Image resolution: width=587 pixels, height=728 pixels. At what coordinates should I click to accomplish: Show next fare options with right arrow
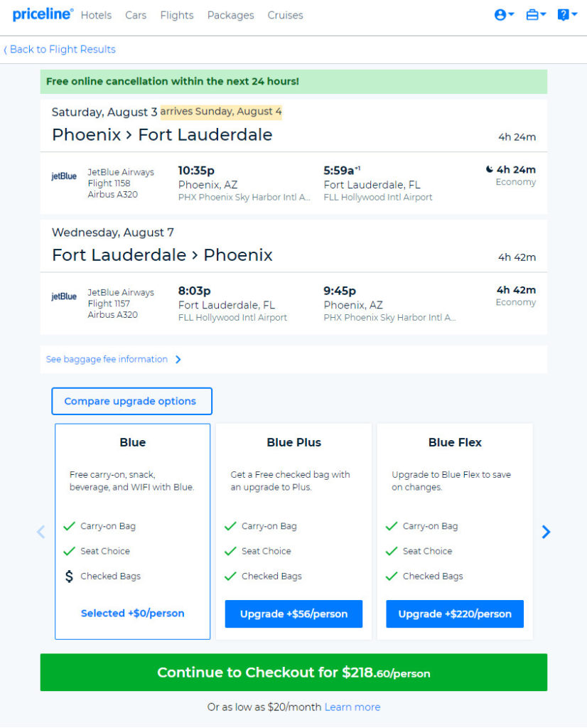point(546,532)
